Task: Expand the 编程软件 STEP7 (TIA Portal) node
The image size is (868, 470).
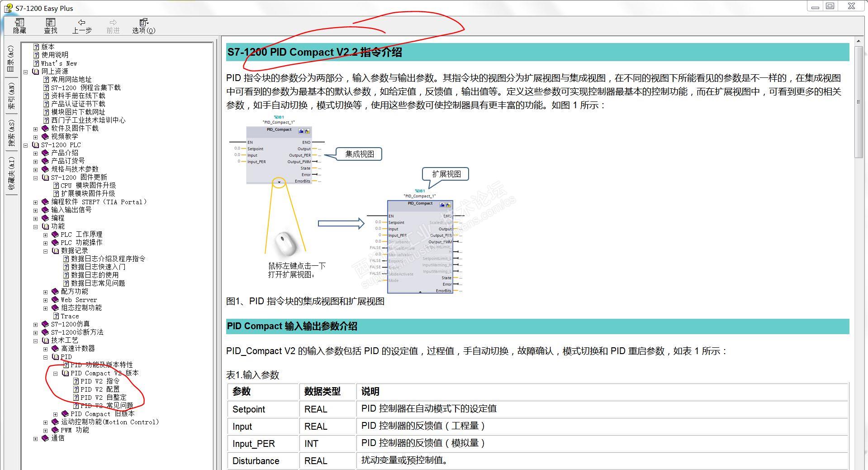Action: (36, 202)
